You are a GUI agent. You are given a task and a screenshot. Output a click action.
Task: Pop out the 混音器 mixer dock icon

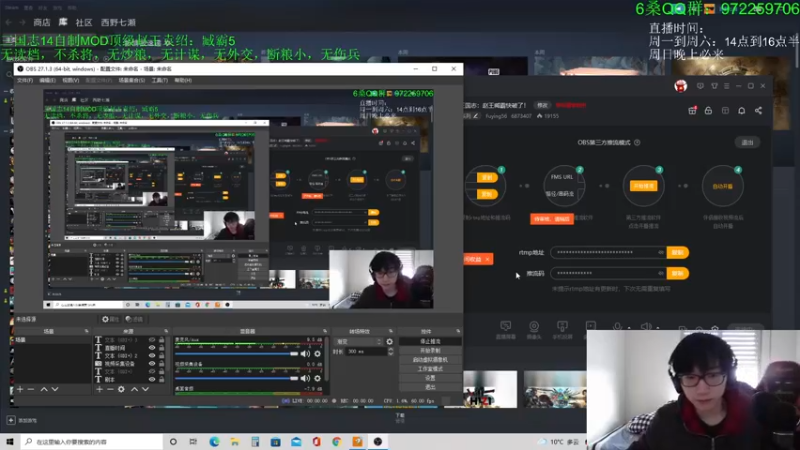click(x=325, y=332)
